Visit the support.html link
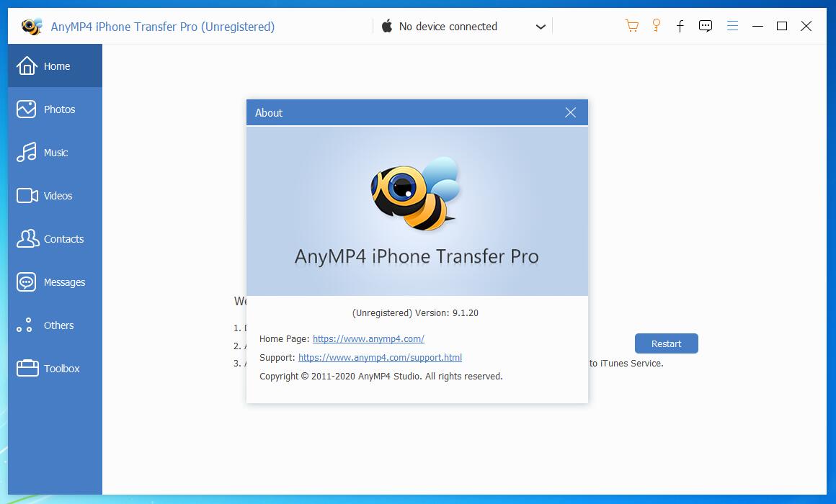The height and width of the screenshot is (504, 836). click(381, 357)
